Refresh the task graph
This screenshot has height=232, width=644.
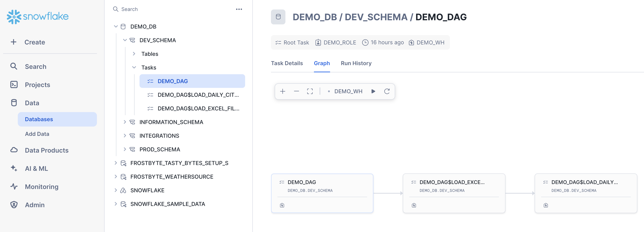pos(387,91)
